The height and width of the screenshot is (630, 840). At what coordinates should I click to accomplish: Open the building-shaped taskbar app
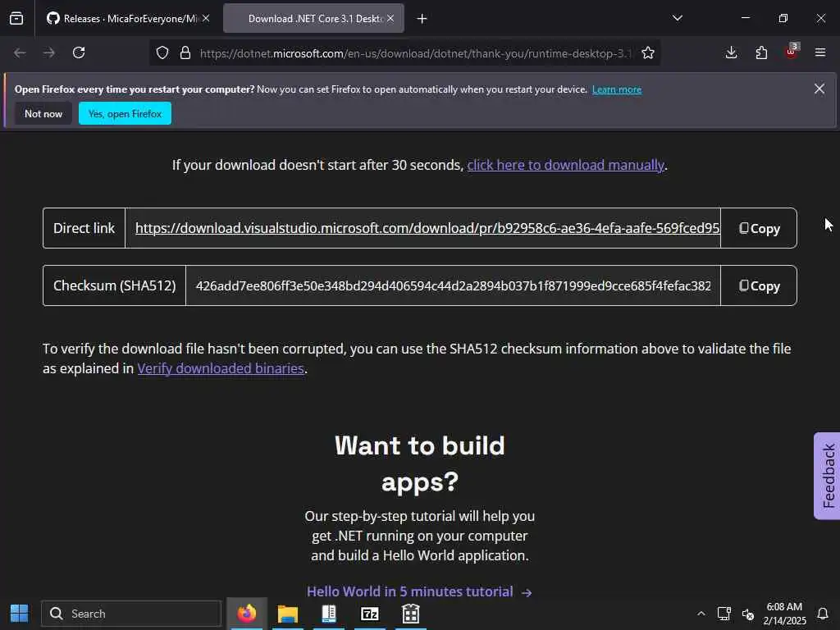(411, 614)
